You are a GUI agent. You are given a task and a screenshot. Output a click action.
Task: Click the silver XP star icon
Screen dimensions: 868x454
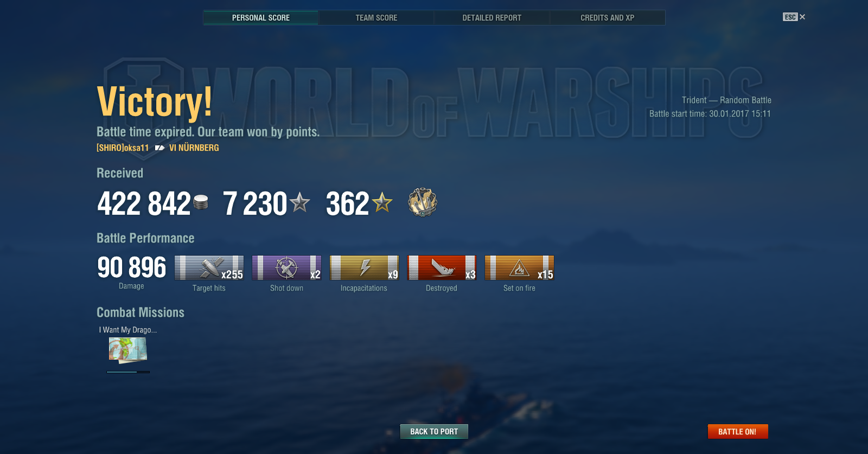299,202
